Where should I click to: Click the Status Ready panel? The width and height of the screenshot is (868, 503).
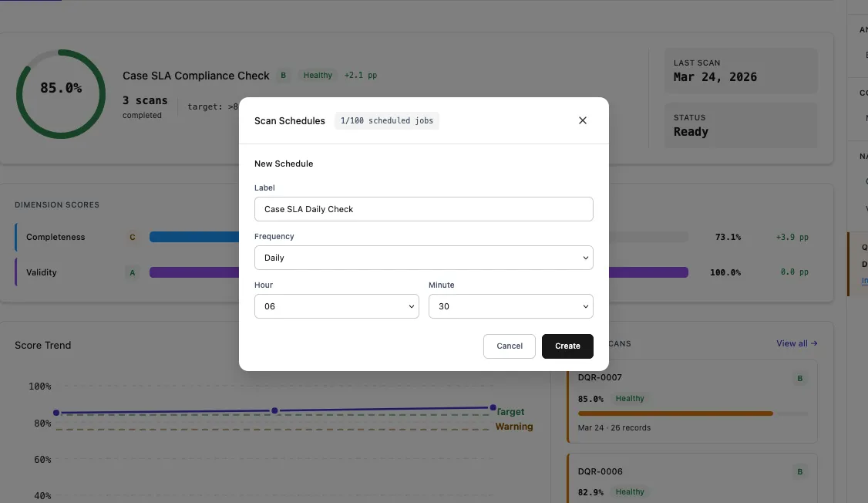click(740, 125)
